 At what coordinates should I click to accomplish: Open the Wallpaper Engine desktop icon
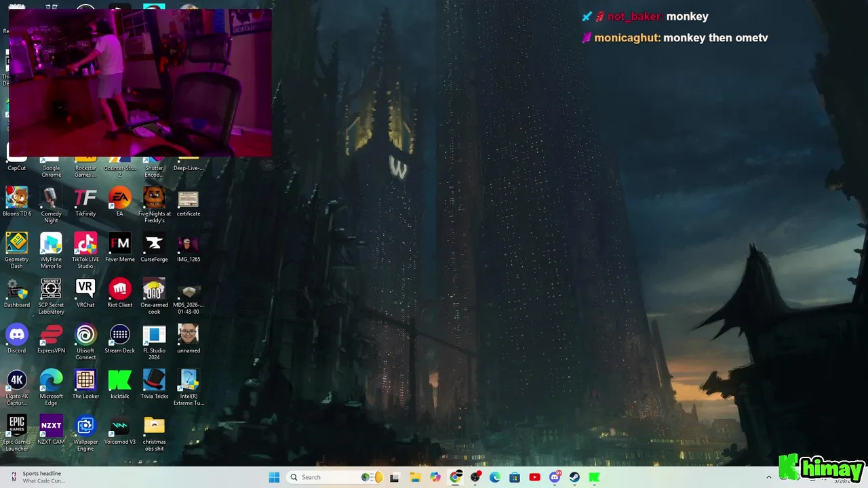pos(85,432)
